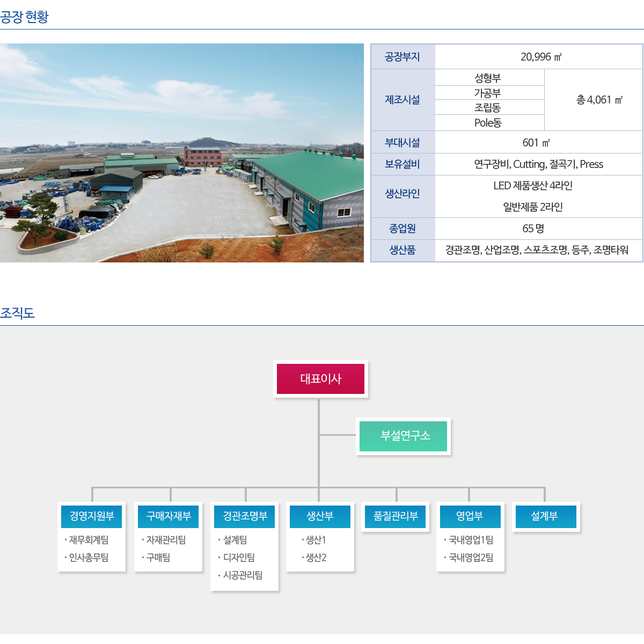The width and height of the screenshot is (644, 644).
Task: Select the 설계부 department box
Action: click(545, 516)
